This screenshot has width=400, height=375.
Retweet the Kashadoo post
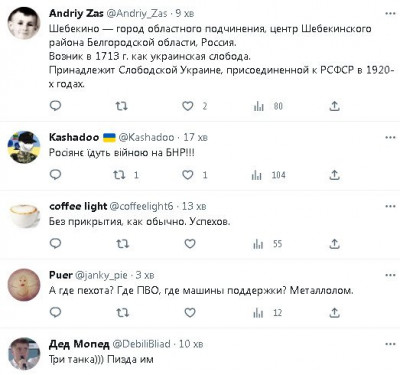(x=119, y=175)
